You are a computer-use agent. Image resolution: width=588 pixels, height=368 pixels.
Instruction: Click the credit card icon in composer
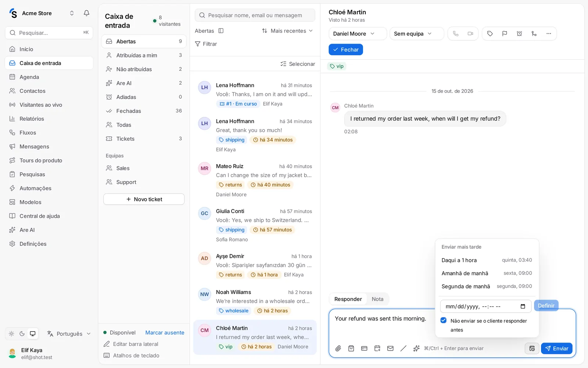click(x=364, y=348)
